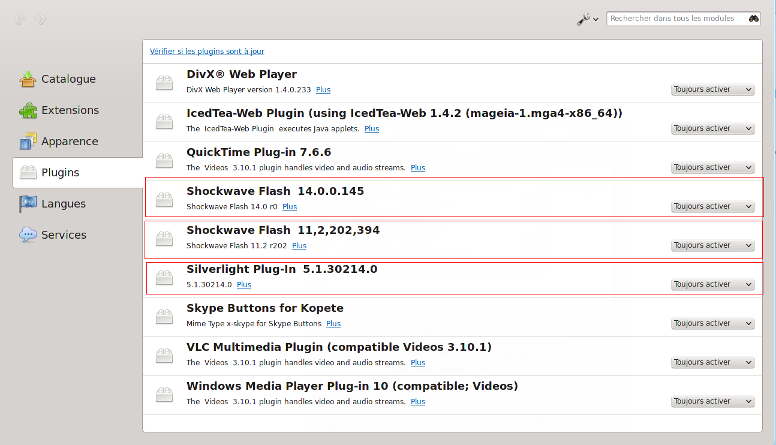Open the wrench tools menu

point(587,19)
